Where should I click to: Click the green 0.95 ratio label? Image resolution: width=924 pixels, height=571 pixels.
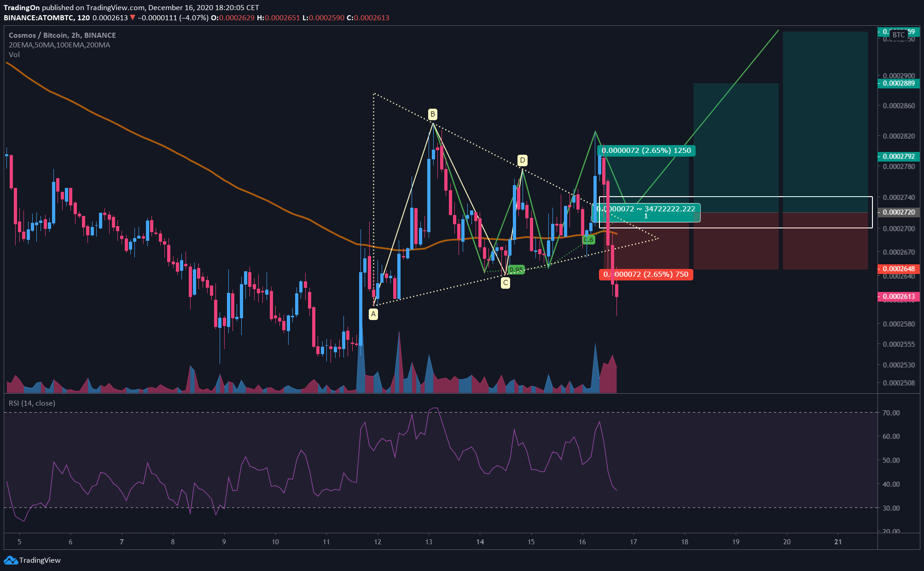click(516, 269)
